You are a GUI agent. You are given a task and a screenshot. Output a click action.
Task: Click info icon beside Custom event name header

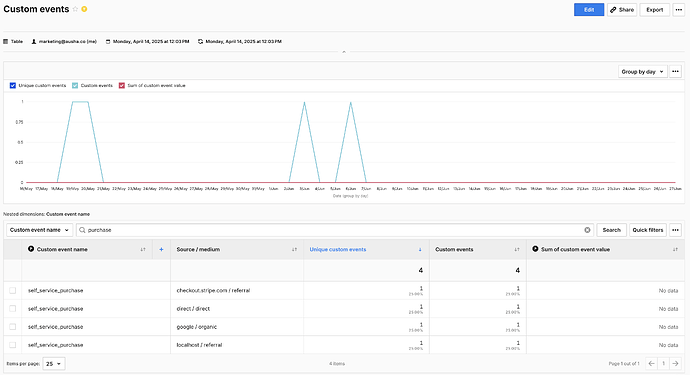pos(31,249)
